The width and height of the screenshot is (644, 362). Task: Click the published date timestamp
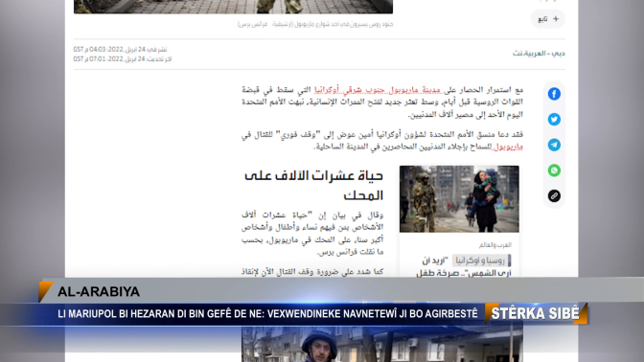point(120,49)
